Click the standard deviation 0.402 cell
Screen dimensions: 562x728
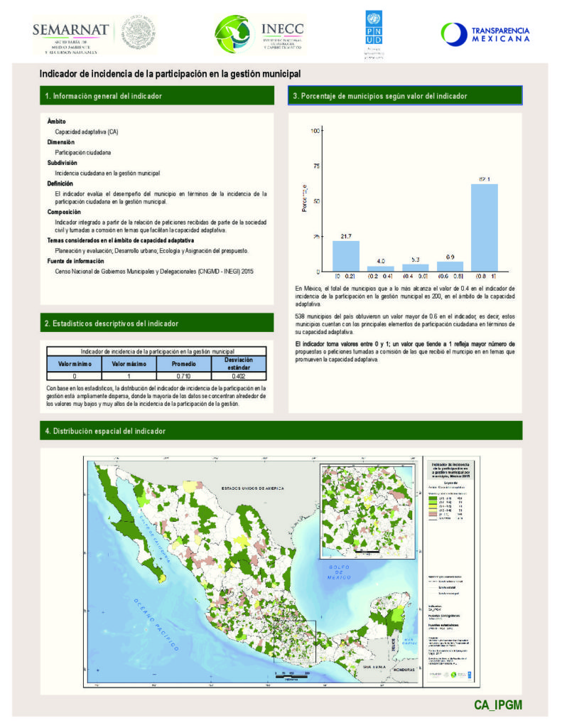(x=239, y=376)
